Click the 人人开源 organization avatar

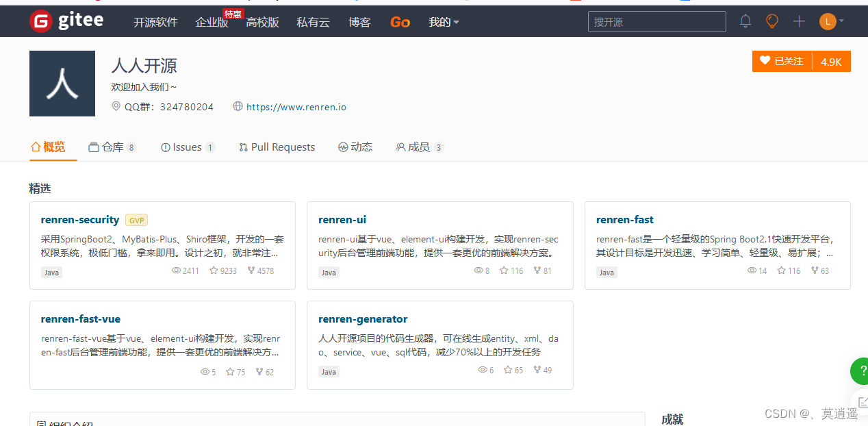point(62,84)
